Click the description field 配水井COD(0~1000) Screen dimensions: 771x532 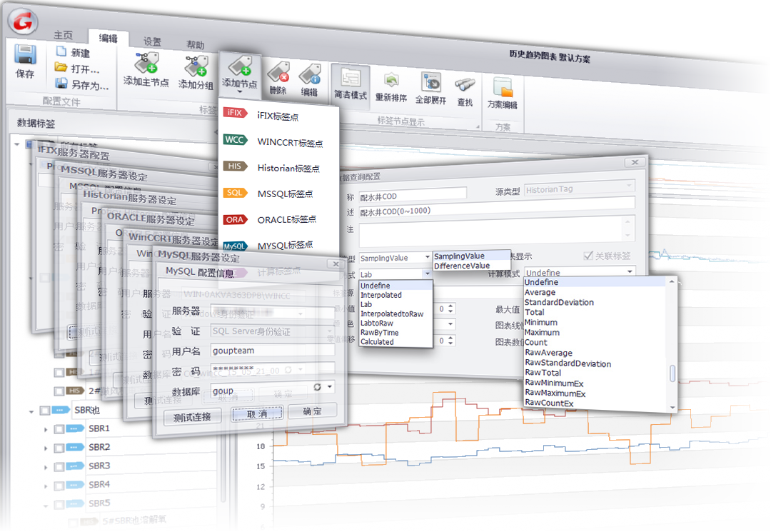click(497, 208)
